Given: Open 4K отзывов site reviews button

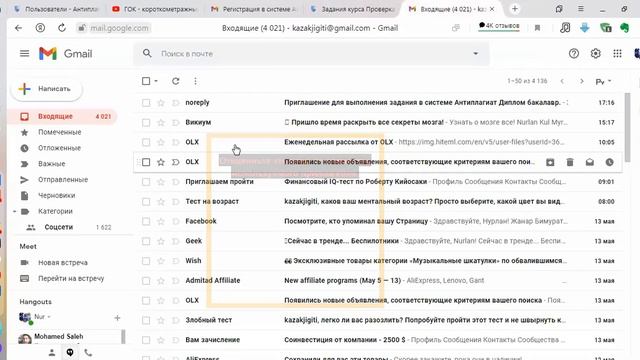Looking at the screenshot, I should pos(499,26).
